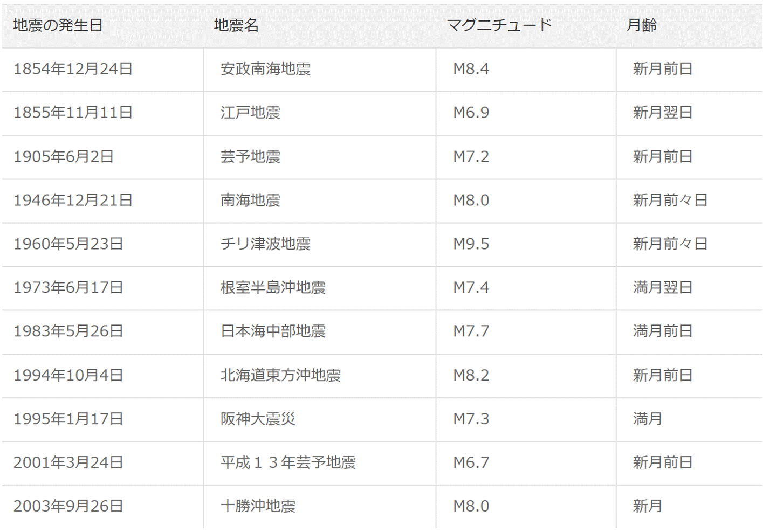The image size is (763, 532).
Task: Click the チリ津波地震 entry
Action: (x=265, y=244)
